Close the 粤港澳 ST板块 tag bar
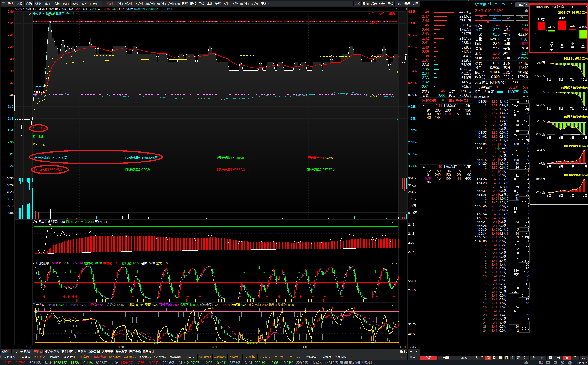 click(x=30, y=14)
